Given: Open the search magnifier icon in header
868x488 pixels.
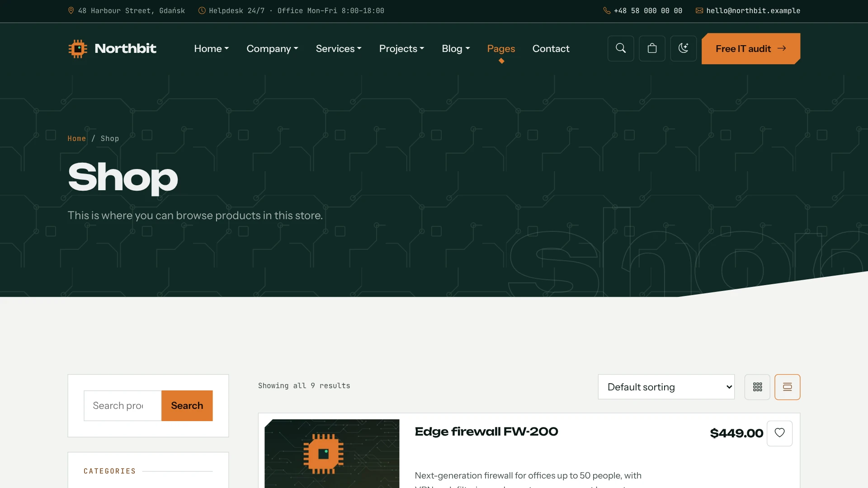Looking at the screenshot, I should [x=621, y=48].
